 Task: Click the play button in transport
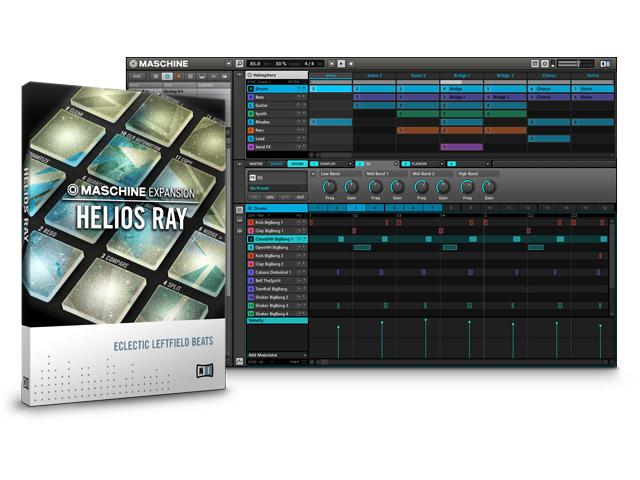pos(341,64)
